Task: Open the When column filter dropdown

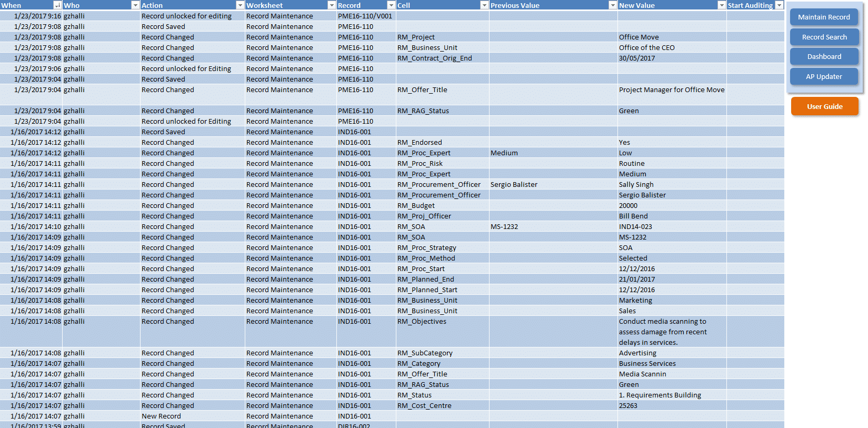Action: click(x=58, y=5)
